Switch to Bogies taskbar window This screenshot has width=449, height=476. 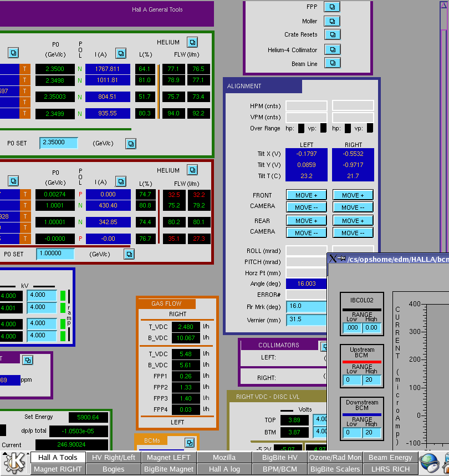(114, 469)
